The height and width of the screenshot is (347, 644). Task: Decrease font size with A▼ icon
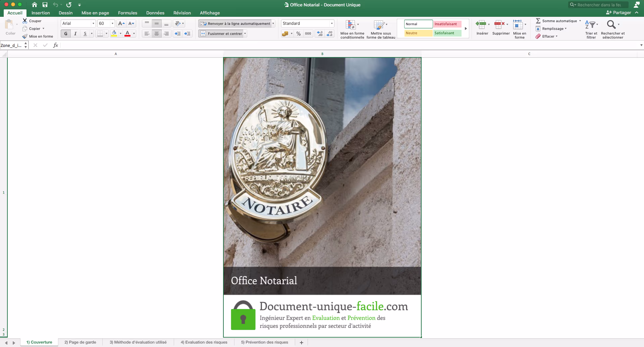click(x=131, y=23)
